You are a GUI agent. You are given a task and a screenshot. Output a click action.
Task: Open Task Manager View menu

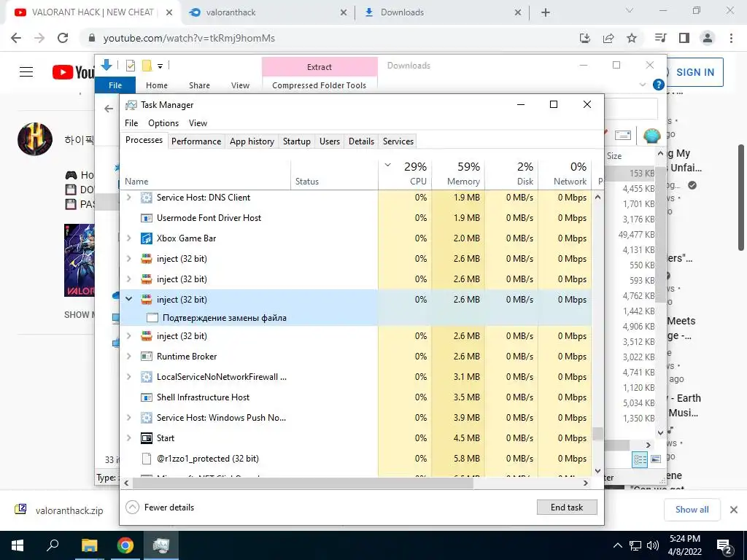click(198, 122)
